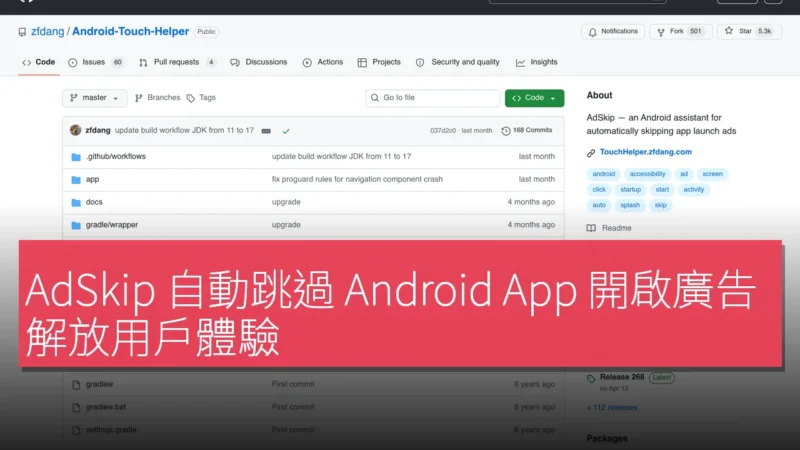
Task: Select the start topic tag
Action: coord(662,190)
